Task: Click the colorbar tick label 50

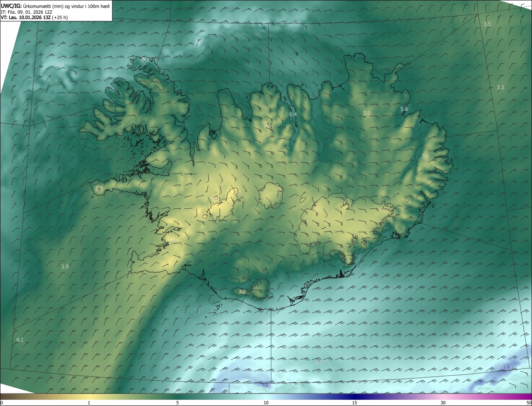Action: click(x=529, y=403)
